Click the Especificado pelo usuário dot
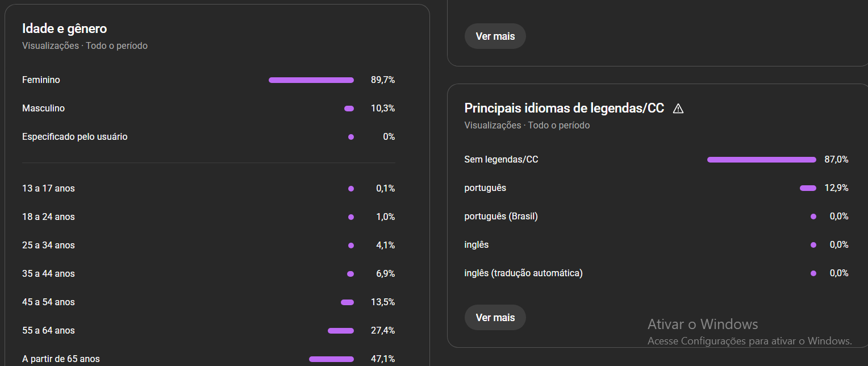Viewport: 868px width, 366px height. tap(351, 137)
